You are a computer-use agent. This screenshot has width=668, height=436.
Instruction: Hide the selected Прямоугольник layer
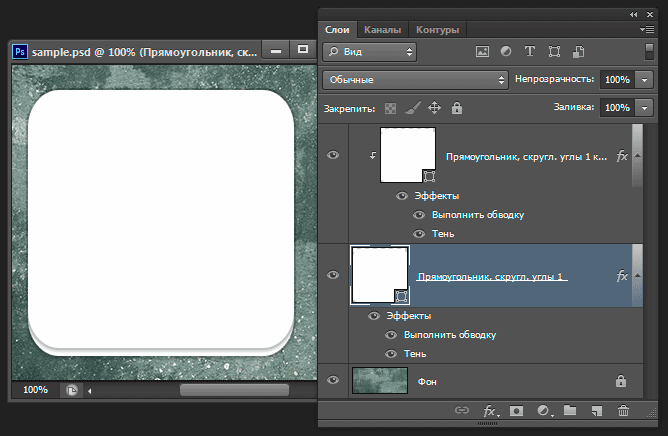click(x=333, y=275)
